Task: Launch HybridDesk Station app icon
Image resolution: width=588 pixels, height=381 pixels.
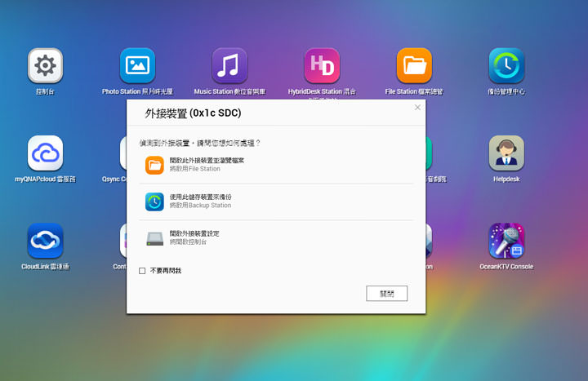Action: (322, 65)
